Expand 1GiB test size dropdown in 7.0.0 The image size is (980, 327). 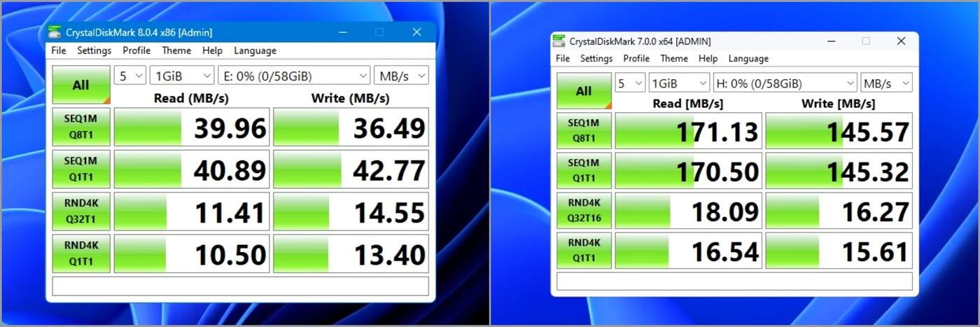pyautogui.click(x=679, y=83)
